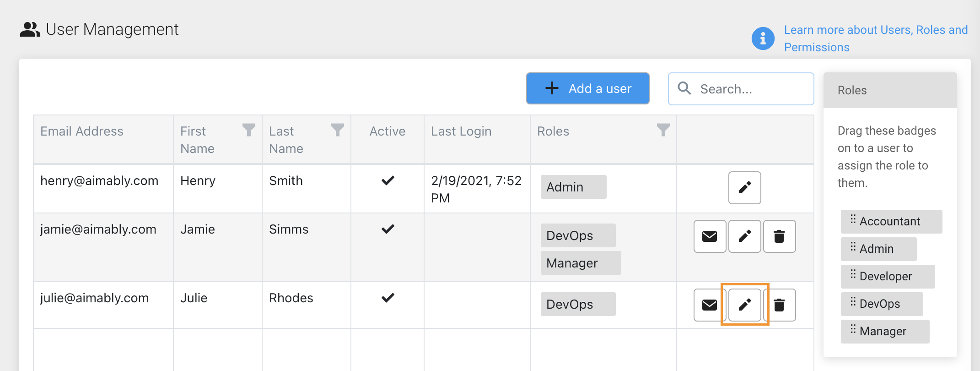Edit Jamie Simms with pencil icon
The image size is (980, 371).
pyautogui.click(x=744, y=236)
